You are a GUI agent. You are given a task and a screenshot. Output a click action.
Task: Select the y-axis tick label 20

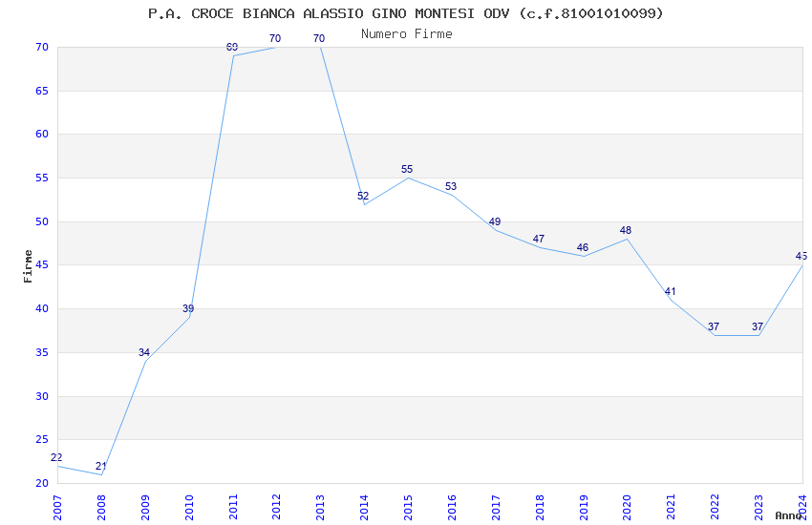pyautogui.click(x=42, y=483)
